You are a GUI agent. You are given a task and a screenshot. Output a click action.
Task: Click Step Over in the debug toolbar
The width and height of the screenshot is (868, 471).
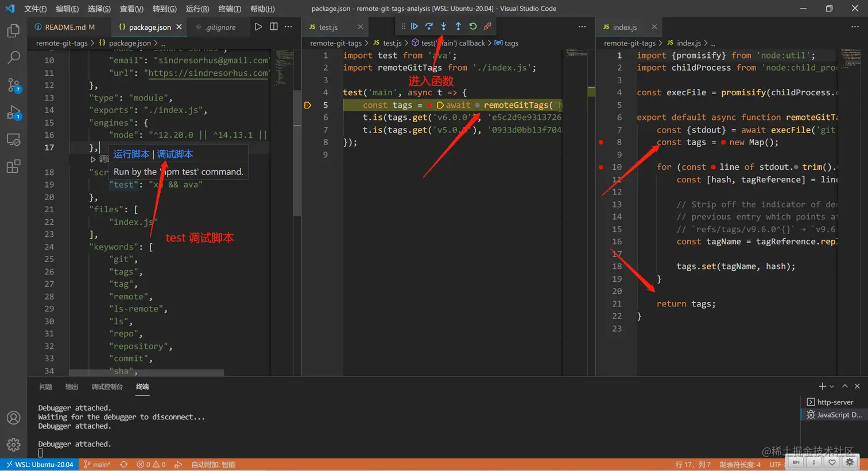(429, 26)
